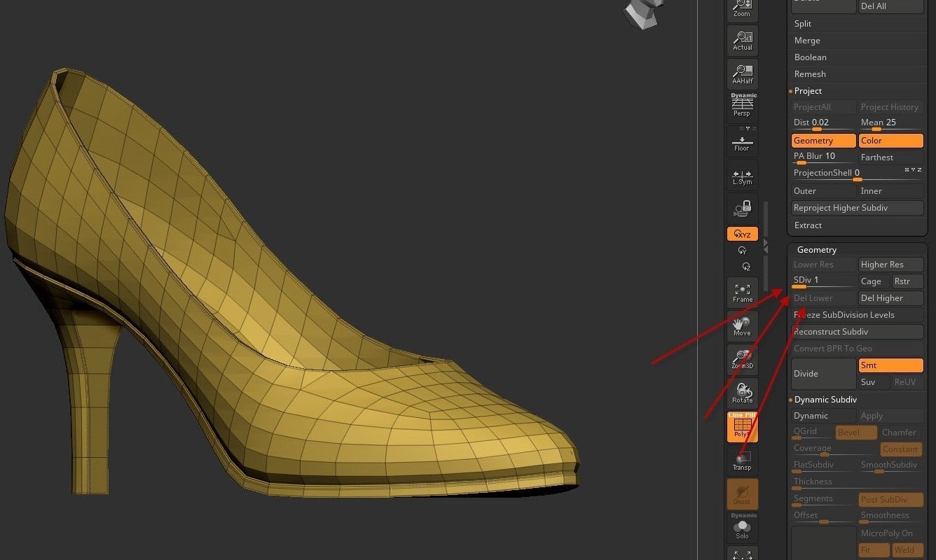Click the Apply button
The width and height of the screenshot is (936, 560).
891,416
